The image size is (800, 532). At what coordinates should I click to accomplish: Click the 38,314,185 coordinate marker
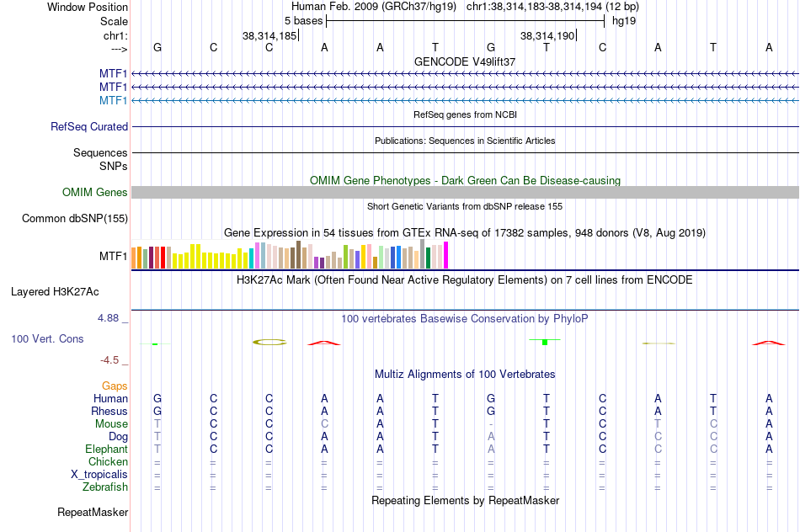pyautogui.click(x=269, y=35)
